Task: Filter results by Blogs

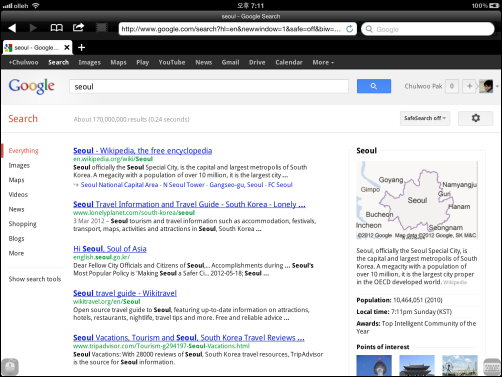Action: point(16,239)
